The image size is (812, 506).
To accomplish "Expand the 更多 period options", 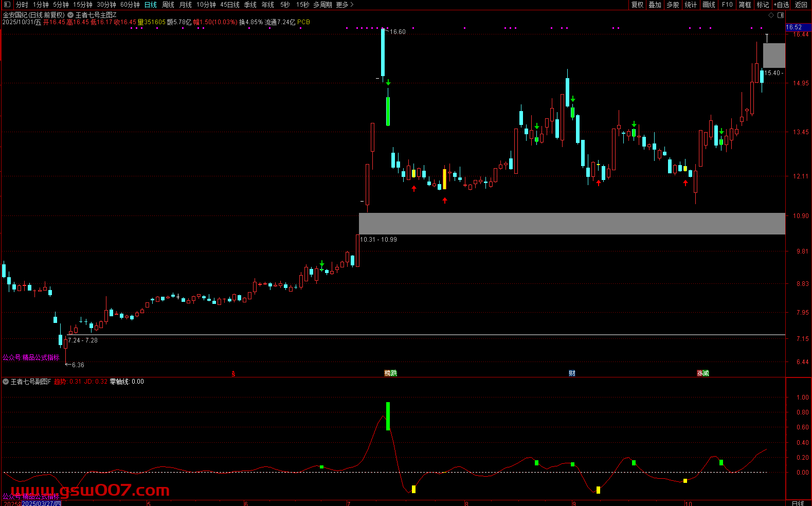I will (345, 5).
